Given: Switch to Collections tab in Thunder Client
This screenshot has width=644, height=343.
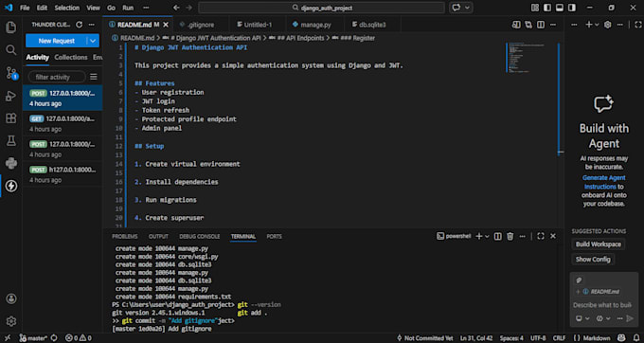Looking at the screenshot, I should click(x=71, y=57).
